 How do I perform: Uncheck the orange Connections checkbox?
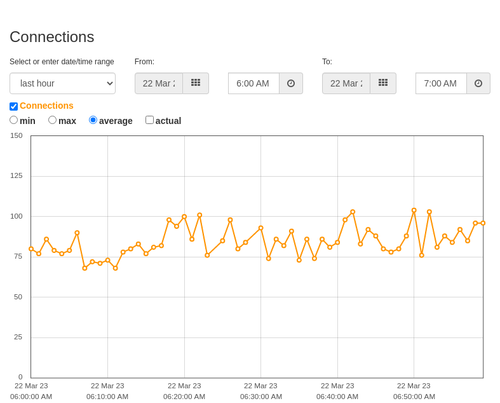click(14, 106)
